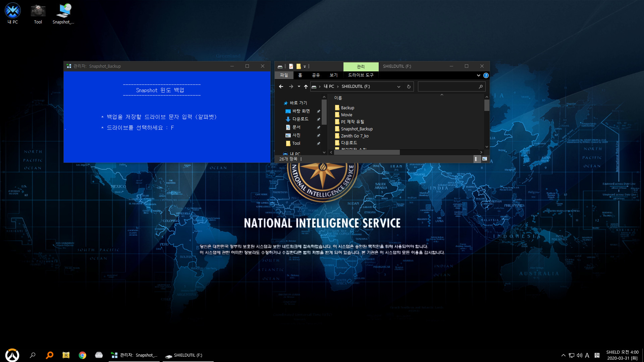Click SHIELDUTIL (F:) breadcrumb segment

356,86
